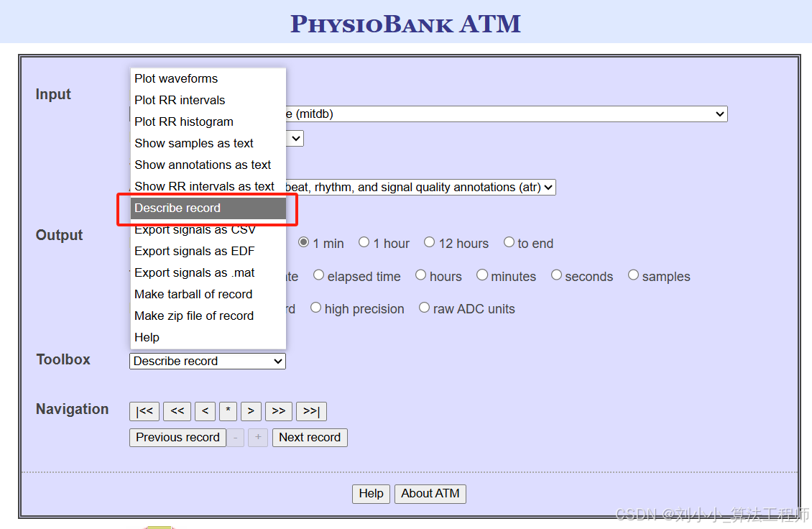Select Show samples as text

(208, 143)
